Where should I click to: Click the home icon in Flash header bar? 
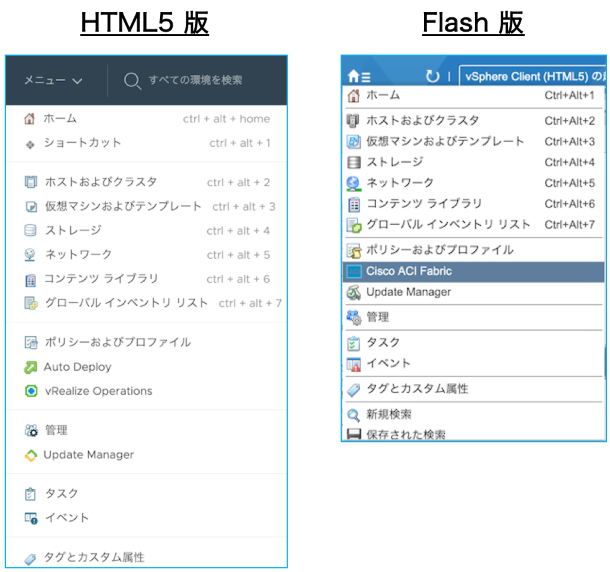353,76
